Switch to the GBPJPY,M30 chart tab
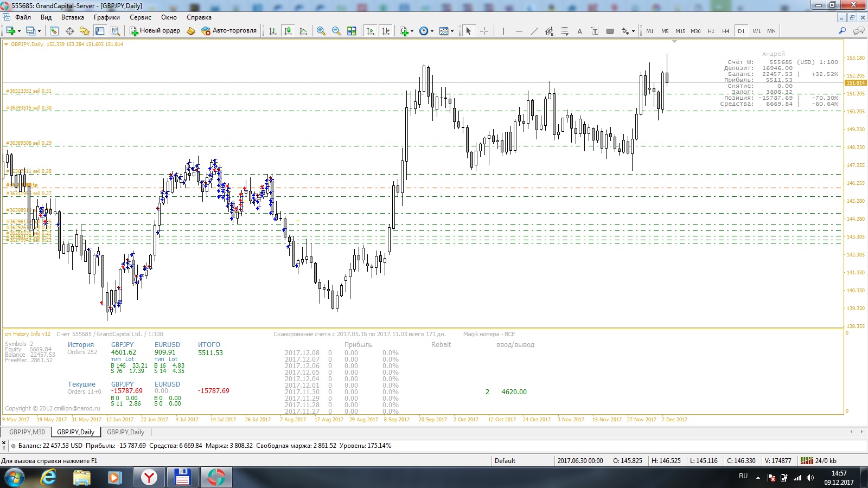 point(27,432)
